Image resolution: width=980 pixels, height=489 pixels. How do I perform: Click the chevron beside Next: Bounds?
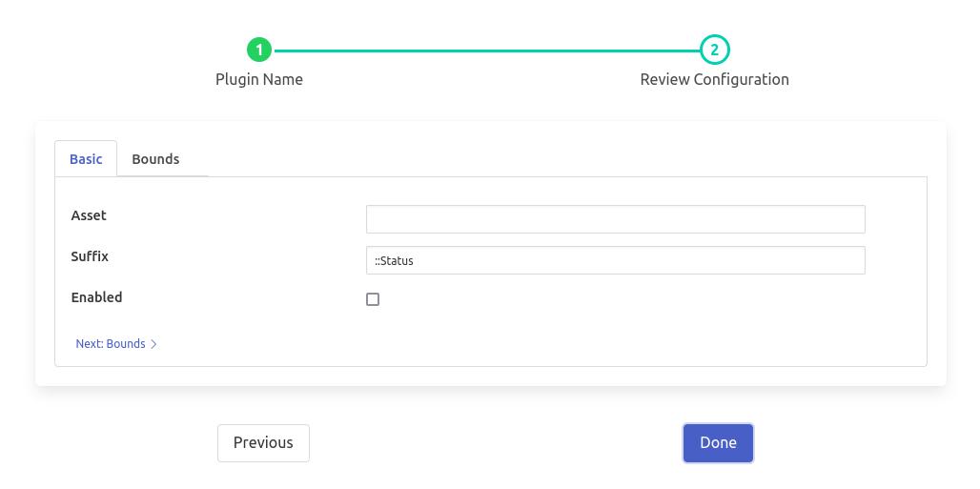[154, 344]
